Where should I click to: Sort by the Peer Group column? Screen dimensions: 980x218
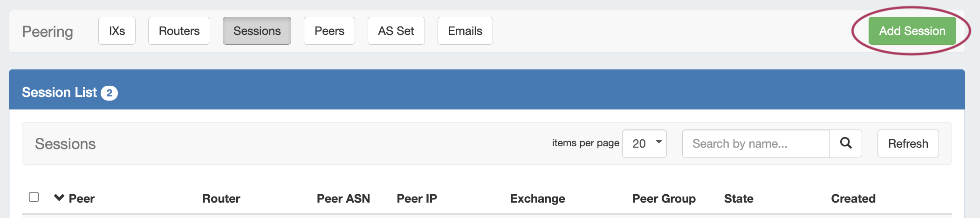point(664,198)
